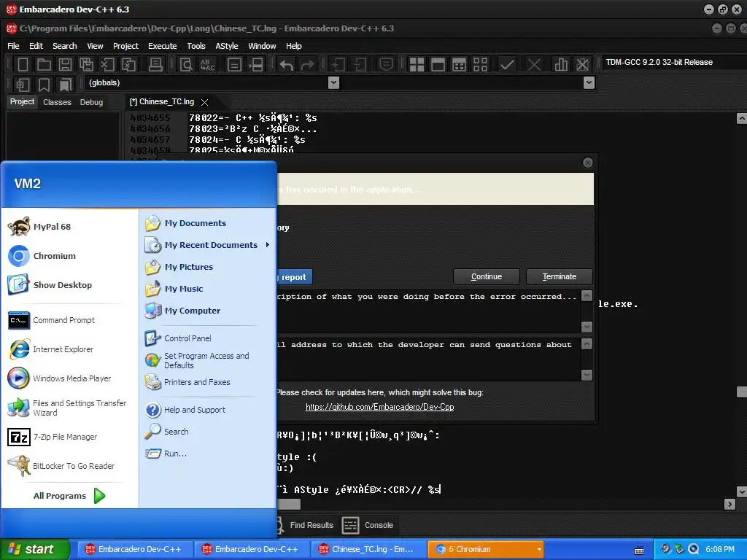Click the Delete profiling information icon

pos(582,64)
